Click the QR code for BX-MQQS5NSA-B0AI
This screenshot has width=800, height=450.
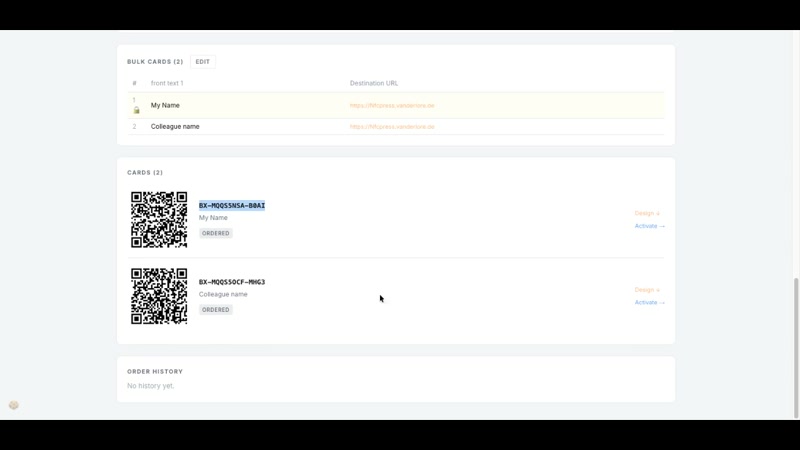coord(159,220)
